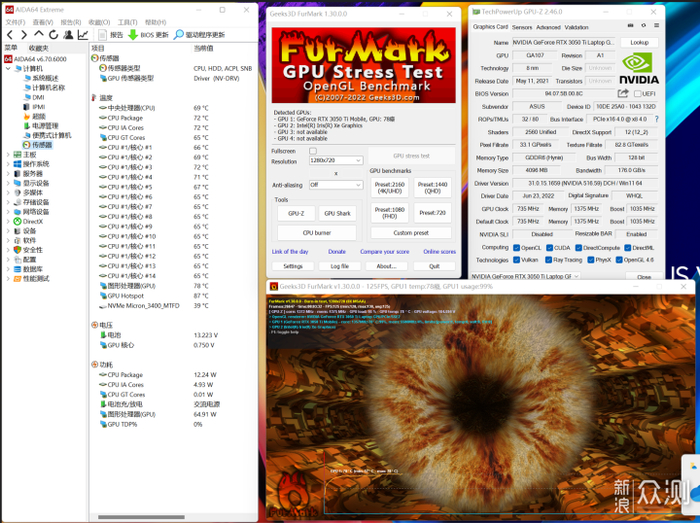Open the Anti-aliasing dropdown
The image size is (700, 523).
click(x=336, y=185)
